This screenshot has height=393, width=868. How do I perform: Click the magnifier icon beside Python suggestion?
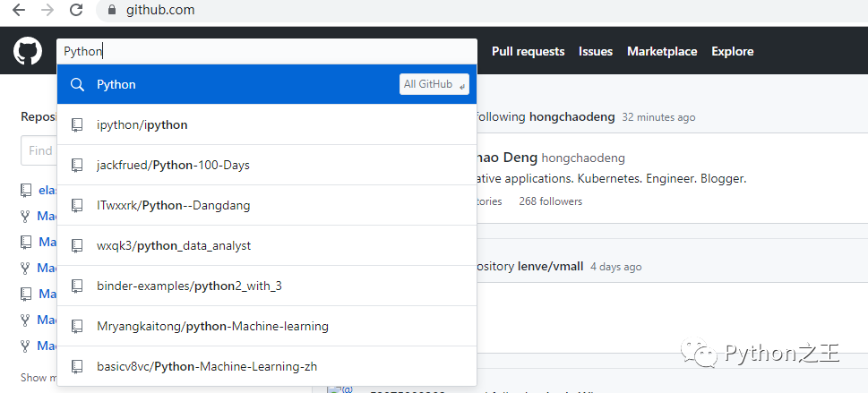(x=78, y=85)
